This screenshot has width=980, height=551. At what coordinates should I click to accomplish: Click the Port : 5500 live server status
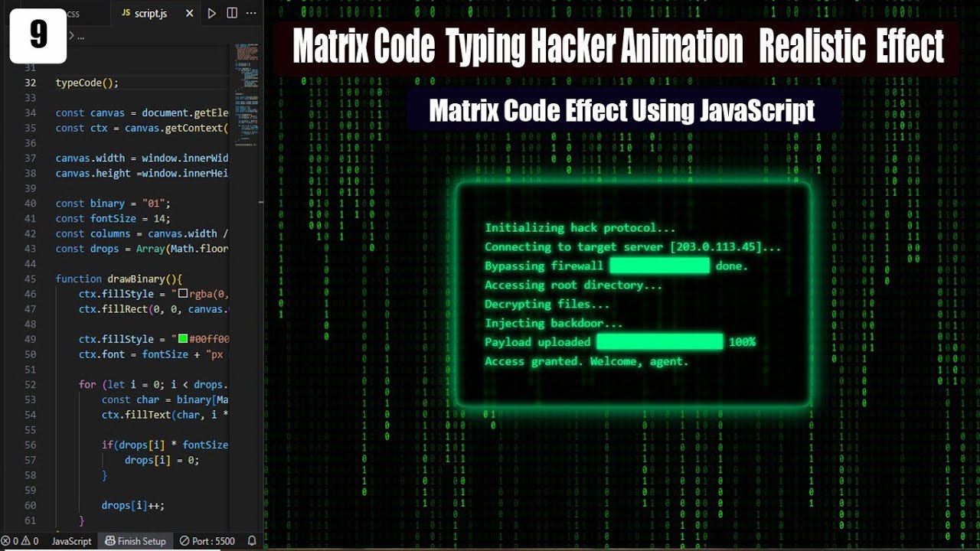click(207, 541)
